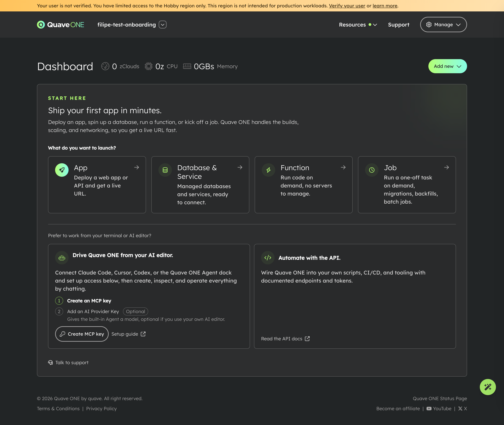Click the arrow on Database & Service card
This screenshot has width=504, height=425.
tap(240, 167)
